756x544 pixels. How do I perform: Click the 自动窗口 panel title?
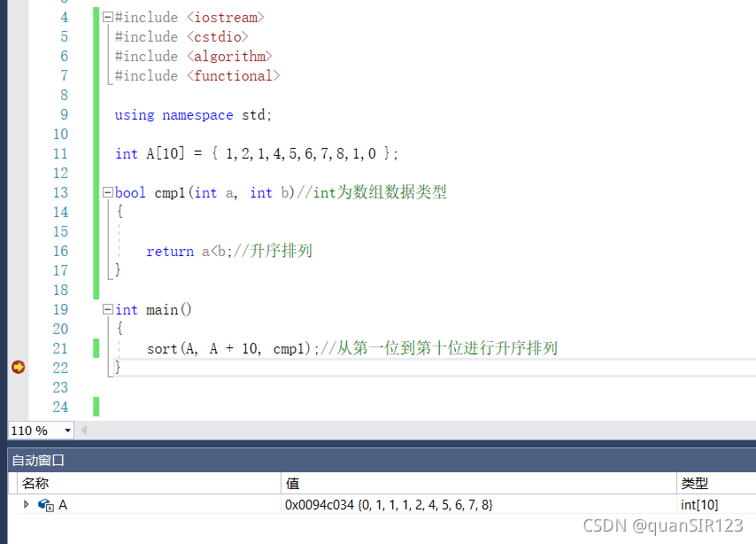click(37, 460)
